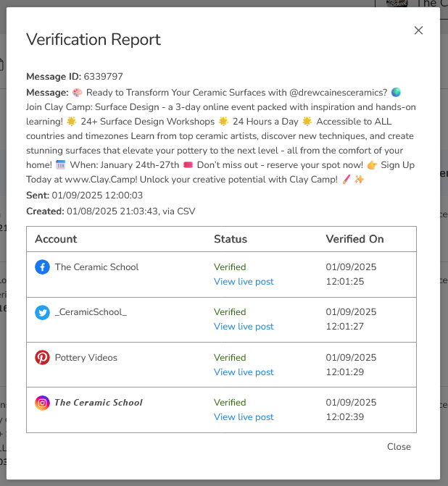This screenshot has height=486, width=448.
Task: Click the globe emoji after @drewcainesceramics
Action: click(x=396, y=93)
